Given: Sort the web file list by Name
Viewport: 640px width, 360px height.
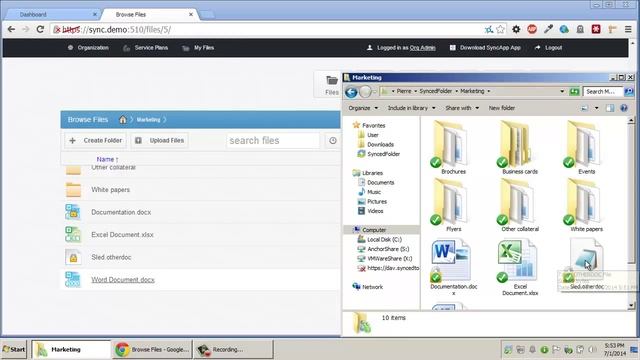Looking at the screenshot, I should click(107, 159).
